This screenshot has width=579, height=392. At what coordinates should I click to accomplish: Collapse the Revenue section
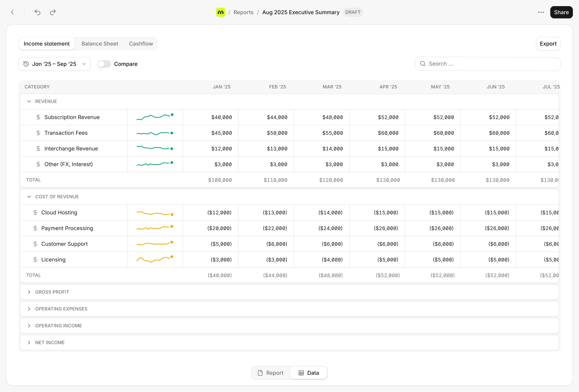pos(29,101)
